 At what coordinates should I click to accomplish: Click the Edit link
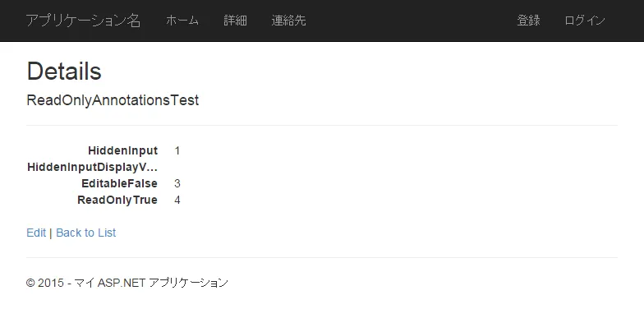click(x=36, y=233)
